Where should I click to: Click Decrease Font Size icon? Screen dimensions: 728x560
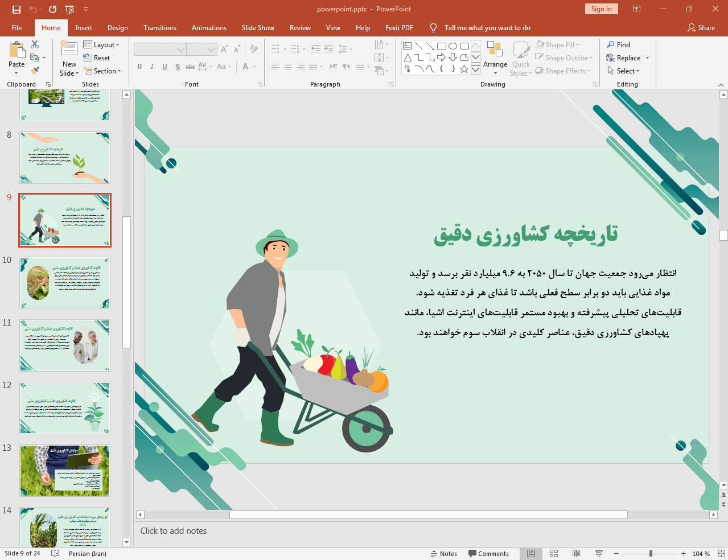click(x=237, y=50)
